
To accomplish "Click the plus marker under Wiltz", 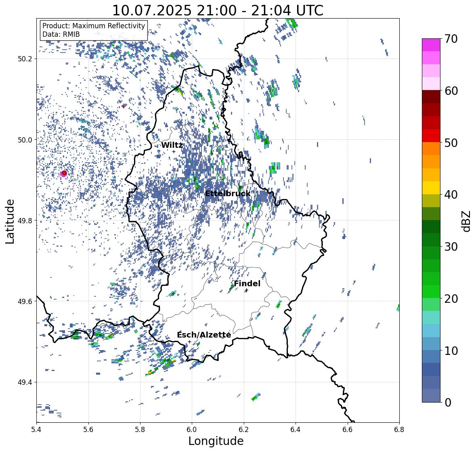I will [174, 152].
